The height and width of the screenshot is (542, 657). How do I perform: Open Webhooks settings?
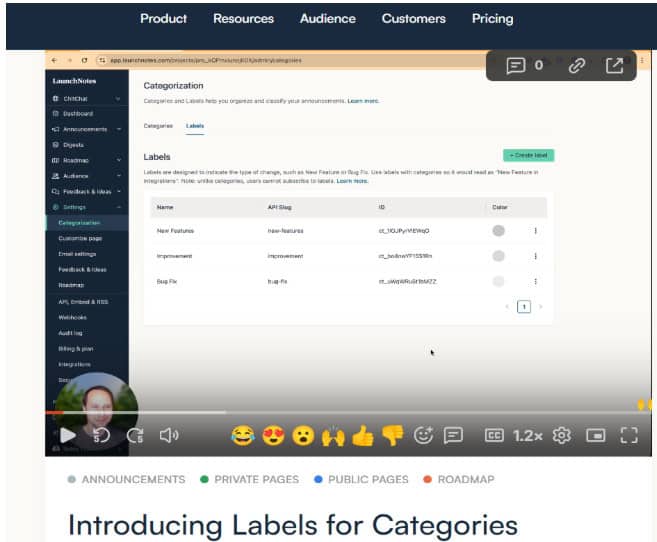click(72, 317)
